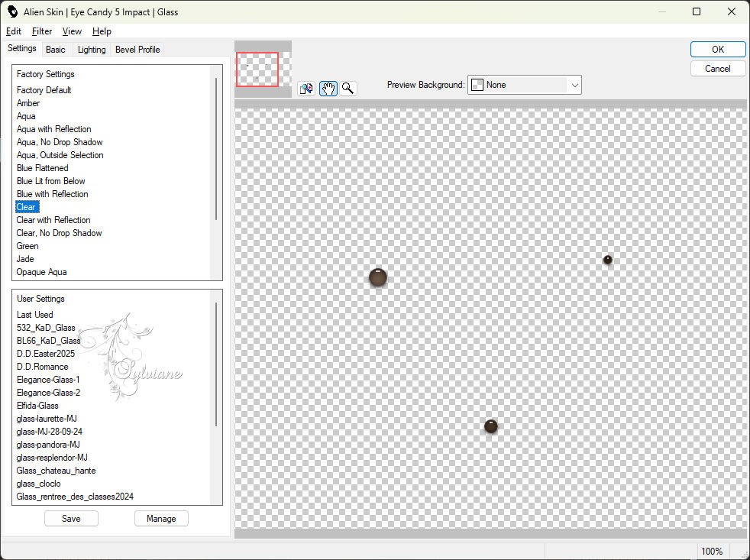
Task: Click the Alien Skin title bar logo
Action: [12, 11]
